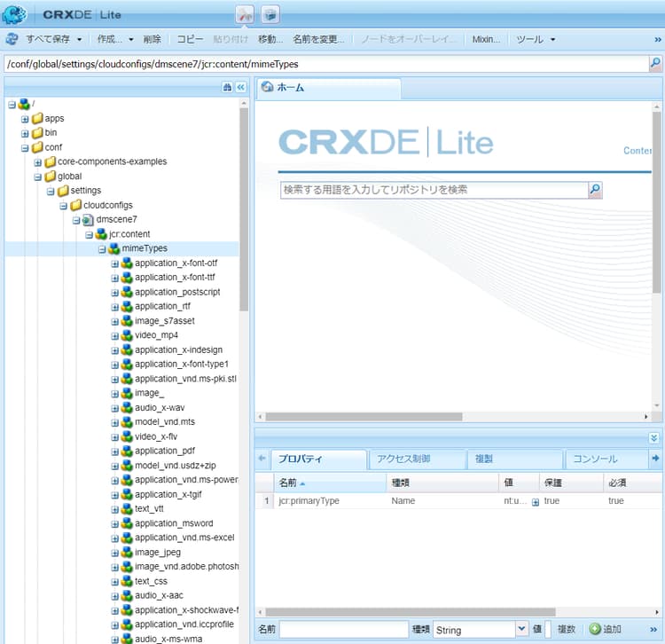Click 削除 in the toolbar
The width and height of the screenshot is (665, 644).
click(152, 39)
